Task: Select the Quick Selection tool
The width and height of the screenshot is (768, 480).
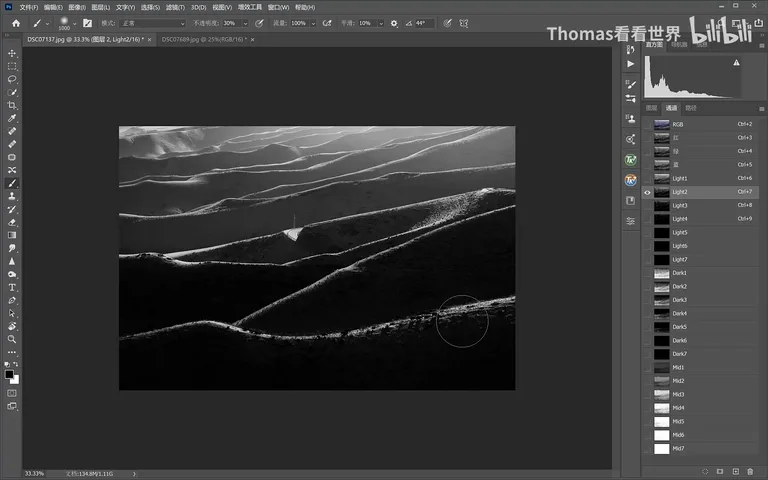Action: point(12,92)
